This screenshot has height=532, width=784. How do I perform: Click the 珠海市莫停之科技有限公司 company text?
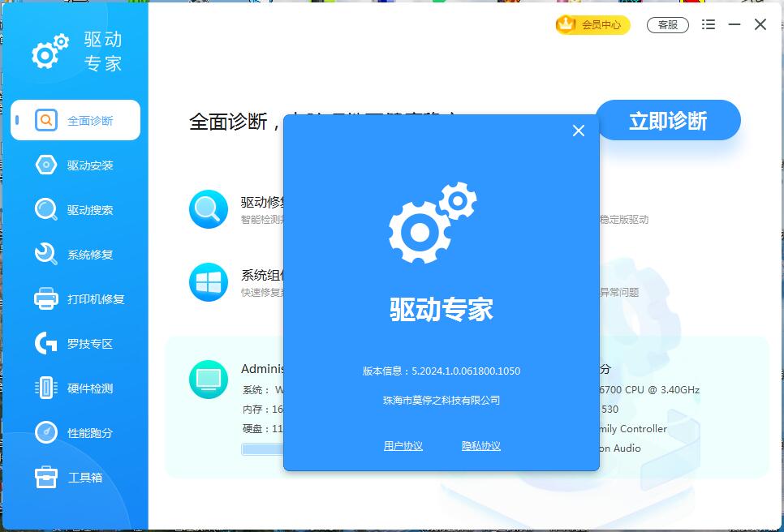(442, 400)
